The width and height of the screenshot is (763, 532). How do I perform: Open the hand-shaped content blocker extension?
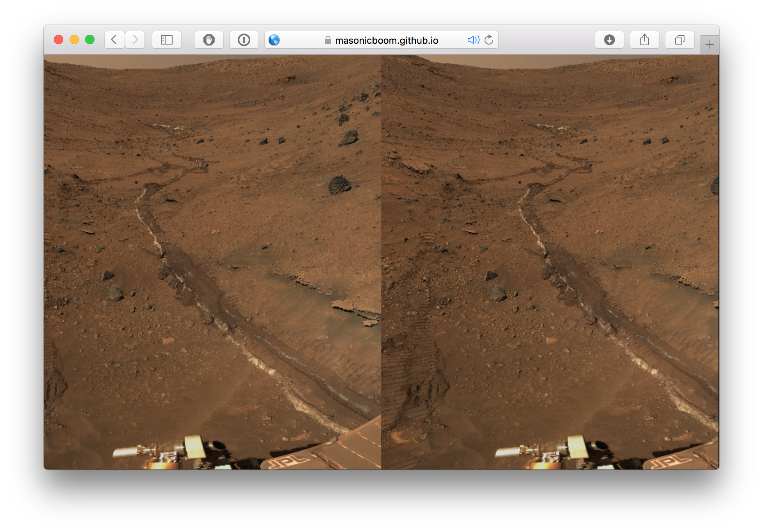[x=209, y=40]
